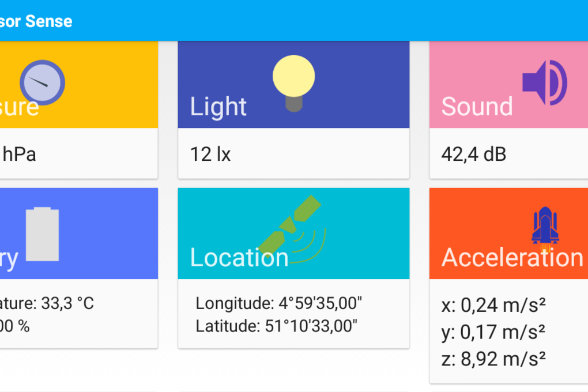Click the purple speaker sound icon
Screen dimensions: 588x392
click(545, 82)
